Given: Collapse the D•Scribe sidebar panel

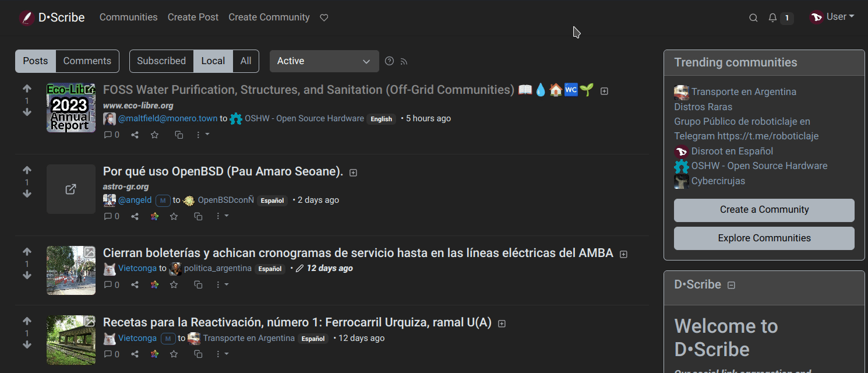Looking at the screenshot, I should [x=732, y=285].
